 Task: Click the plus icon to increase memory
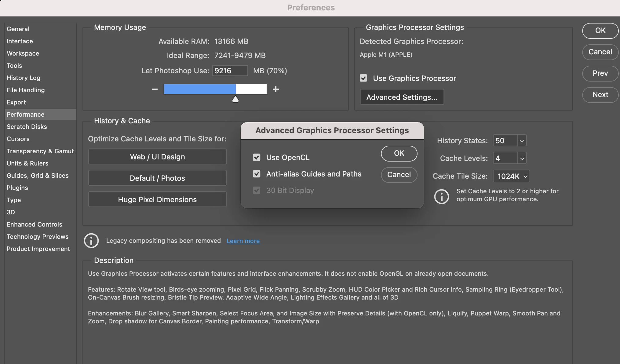275,89
